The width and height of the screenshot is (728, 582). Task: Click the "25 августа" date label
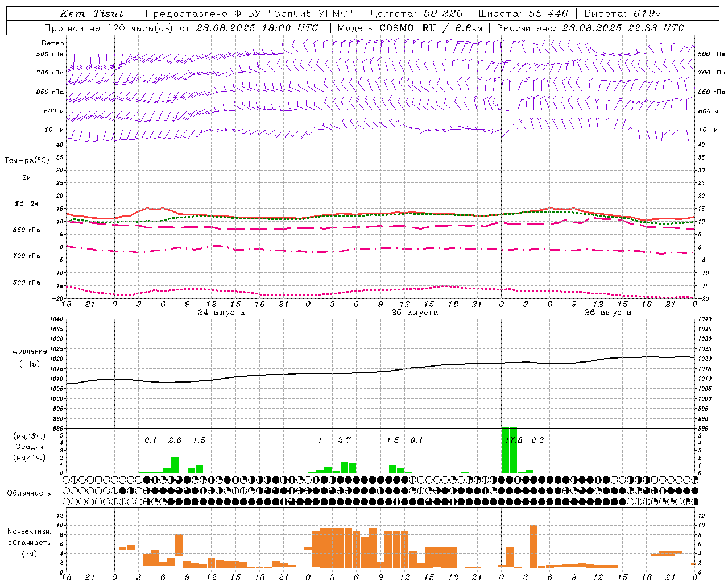point(415,313)
